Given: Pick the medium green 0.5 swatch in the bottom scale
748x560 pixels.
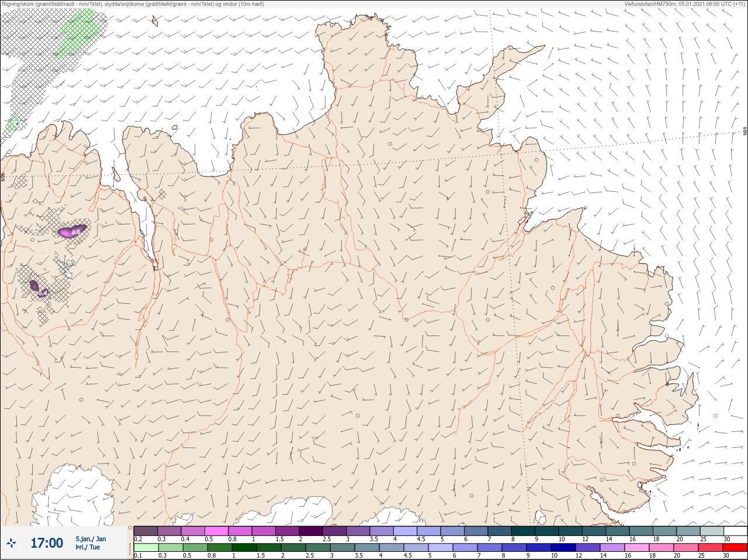Looking at the screenshot, I should [x=195, y=548].
